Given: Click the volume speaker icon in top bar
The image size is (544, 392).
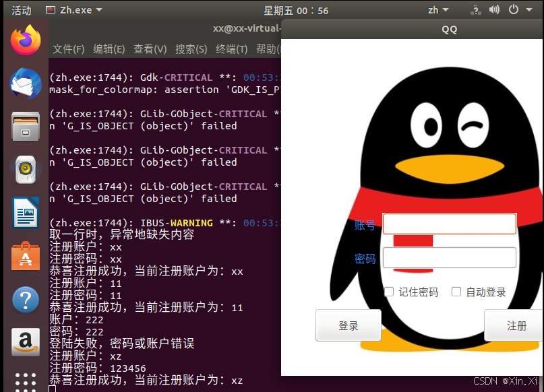Looking at the screenshot, I should tap(494, 9).
